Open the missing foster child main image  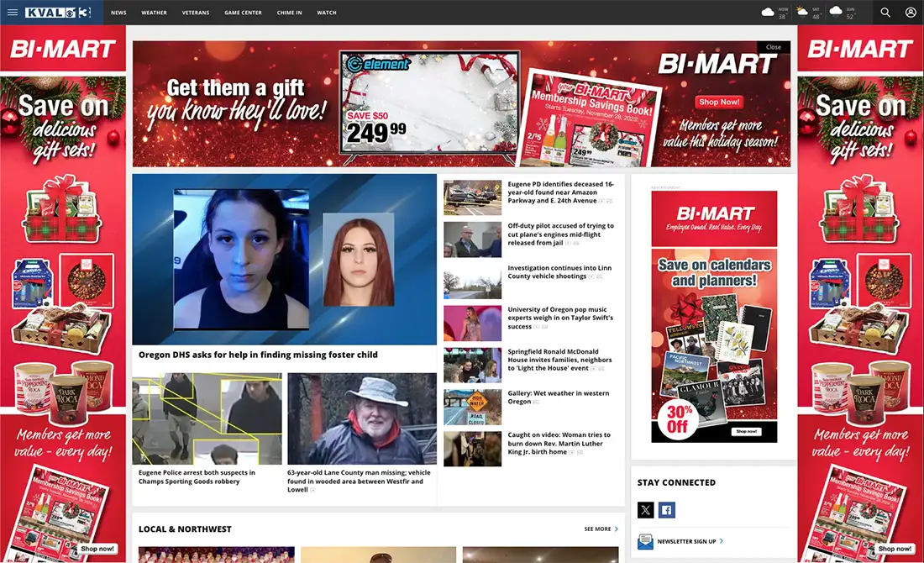(284, 259)
